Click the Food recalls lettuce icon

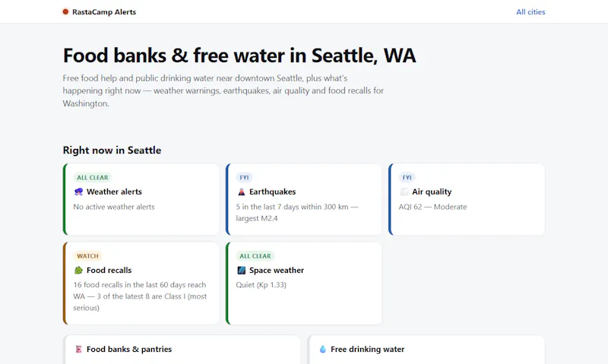pyautogui.click(x=78, y=271)
